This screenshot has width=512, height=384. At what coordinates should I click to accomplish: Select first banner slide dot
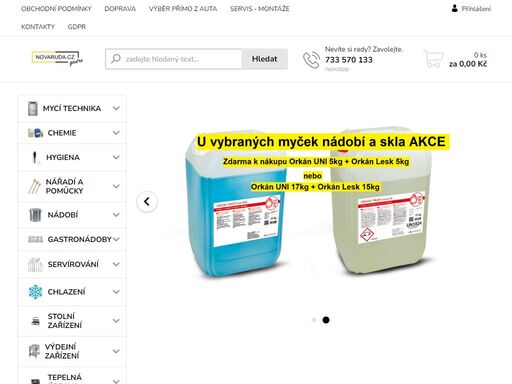tap(314, 320)
